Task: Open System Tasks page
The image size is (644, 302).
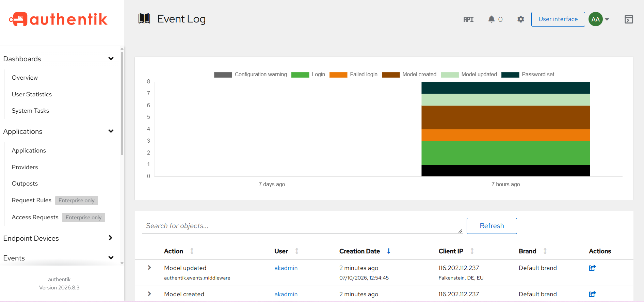Action: [30, 111]
